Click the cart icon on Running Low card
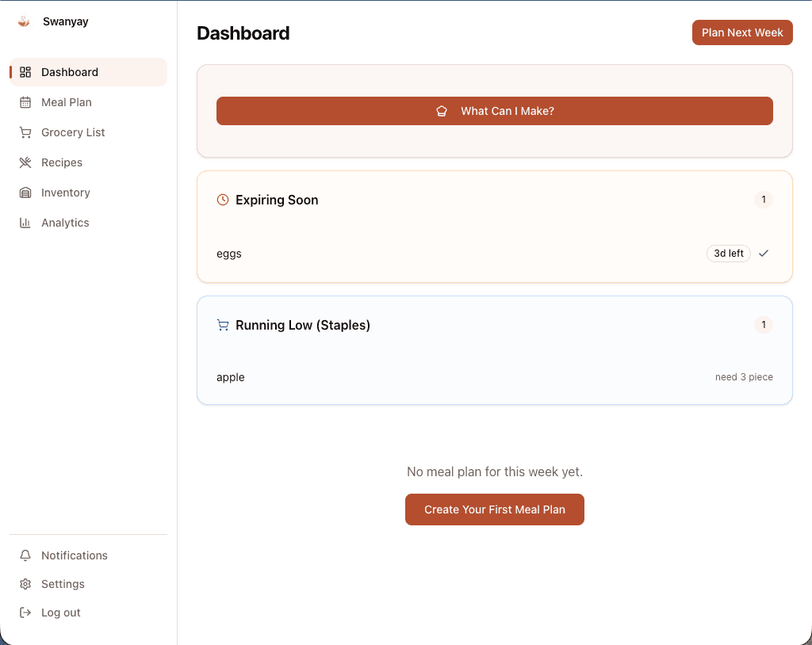 point(223,325)
